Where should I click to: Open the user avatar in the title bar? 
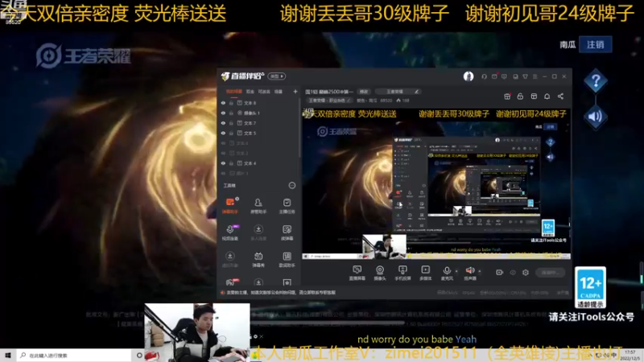tap(469, 76)
